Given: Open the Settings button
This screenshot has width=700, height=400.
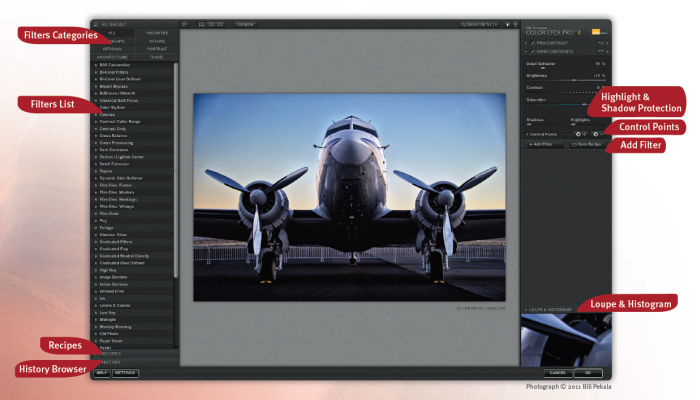Looking at the screenshot, I should tap(125, 373).
